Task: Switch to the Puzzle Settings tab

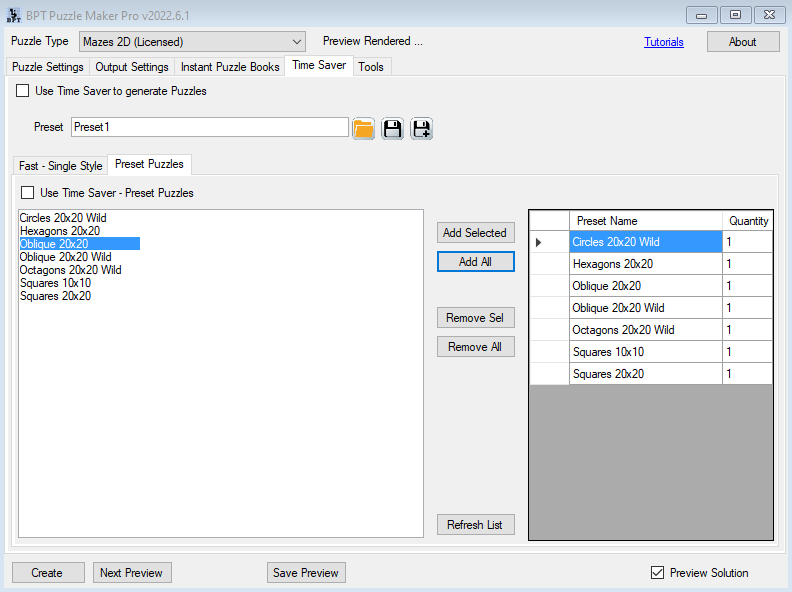Action: point(48,67)
